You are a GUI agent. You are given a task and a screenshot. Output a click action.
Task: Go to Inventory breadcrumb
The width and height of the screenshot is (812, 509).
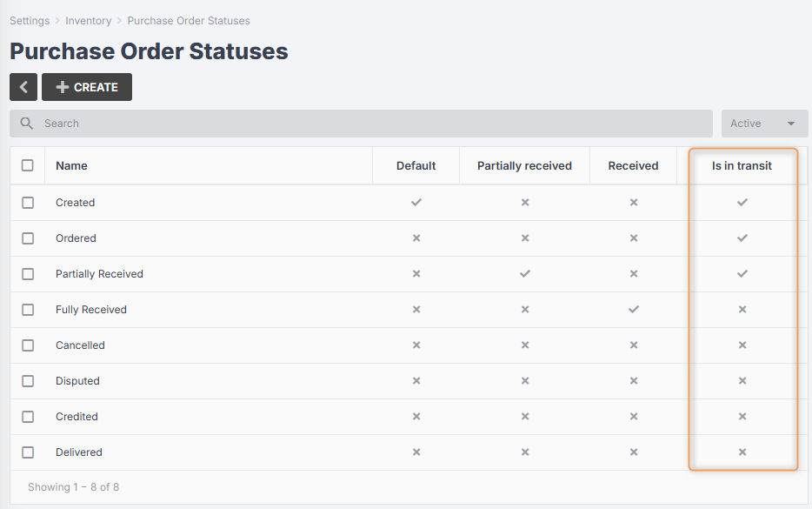[x=88, y=21]
